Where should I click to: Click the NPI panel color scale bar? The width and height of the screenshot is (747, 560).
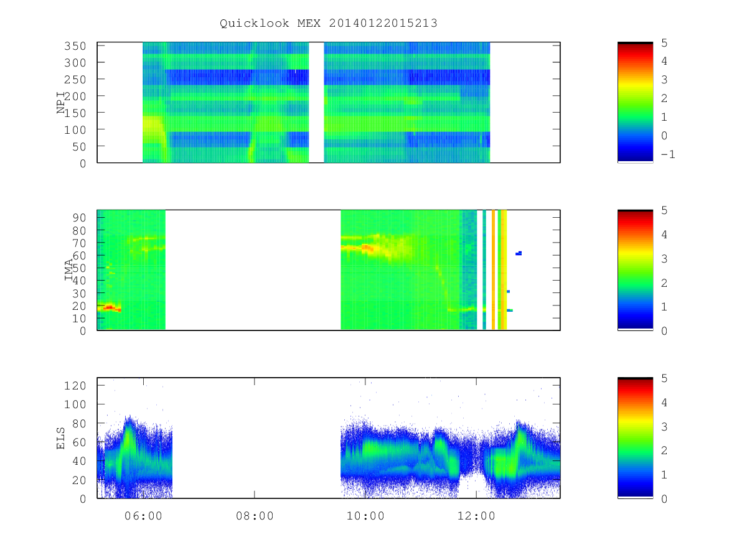pyautogui.click(x=635, y=102)
